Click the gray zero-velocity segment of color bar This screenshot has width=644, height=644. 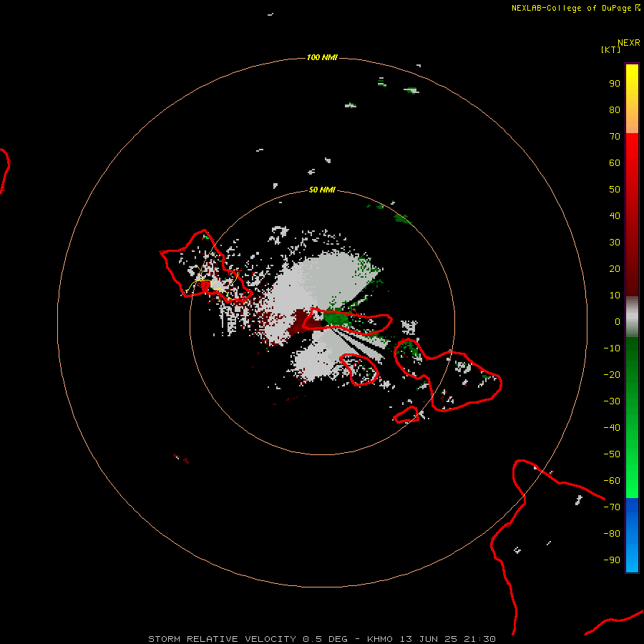[x=632, y=317]
